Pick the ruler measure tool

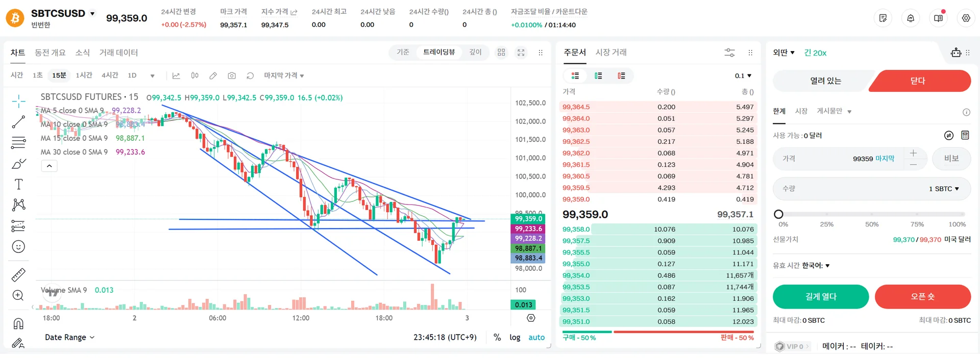pos(18,275)
